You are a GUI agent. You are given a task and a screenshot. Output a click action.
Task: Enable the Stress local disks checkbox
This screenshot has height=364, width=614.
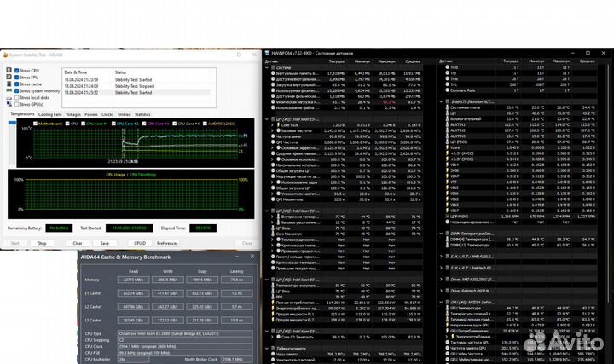pos(17,97)
